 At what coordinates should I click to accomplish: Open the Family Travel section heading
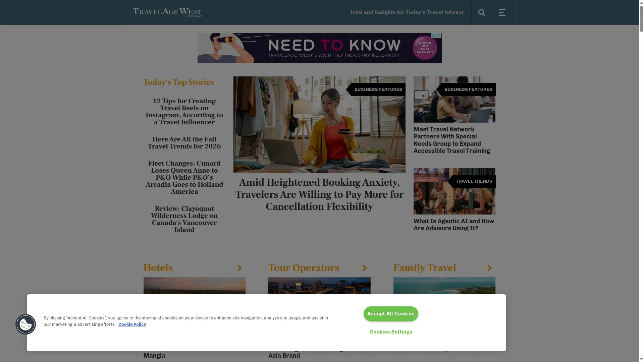[425, 268]
